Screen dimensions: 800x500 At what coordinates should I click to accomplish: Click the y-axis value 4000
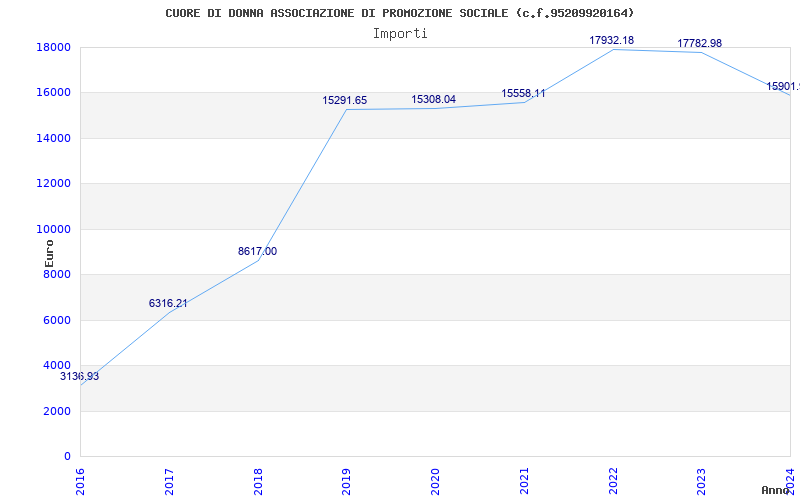[57, 366]
